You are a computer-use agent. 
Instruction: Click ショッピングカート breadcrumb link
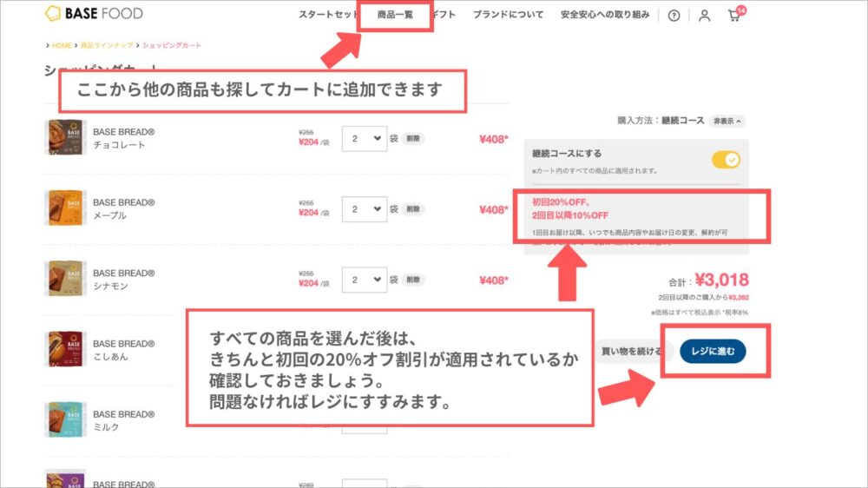172,45
